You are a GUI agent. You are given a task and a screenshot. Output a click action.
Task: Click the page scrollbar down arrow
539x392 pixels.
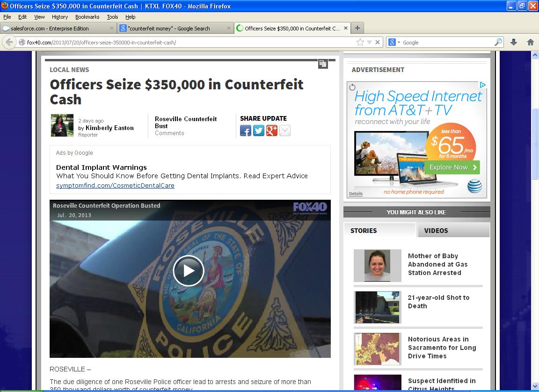(535, 386)
